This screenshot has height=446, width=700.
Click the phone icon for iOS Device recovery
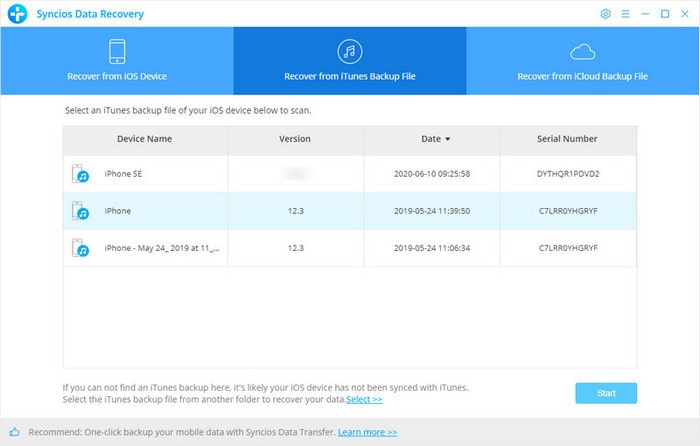point(117,51)
